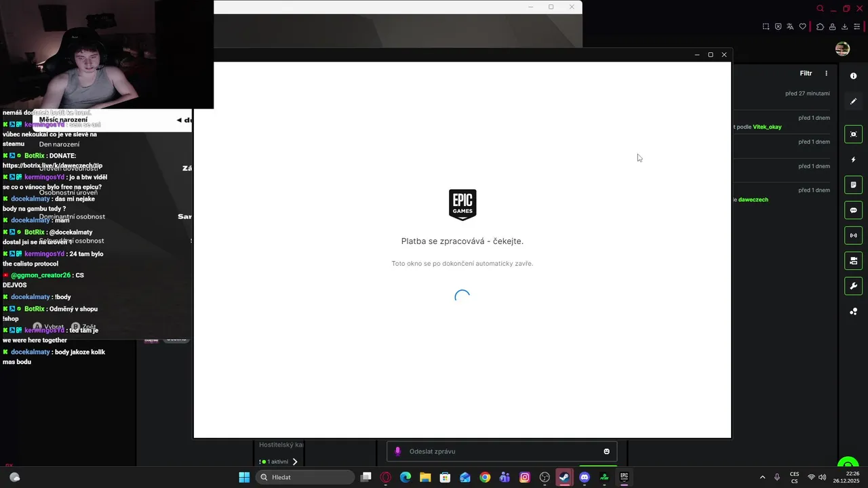
Task: Click the browser snapshot icon
Action: tap(766, 26)
